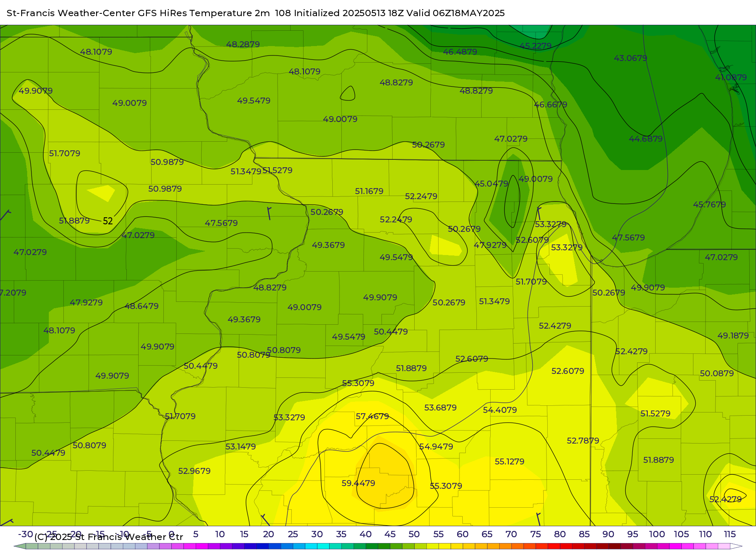This screenshot has height=551, width=756.
Task: Click the legend tick label 115
Action: click(730, 534)
